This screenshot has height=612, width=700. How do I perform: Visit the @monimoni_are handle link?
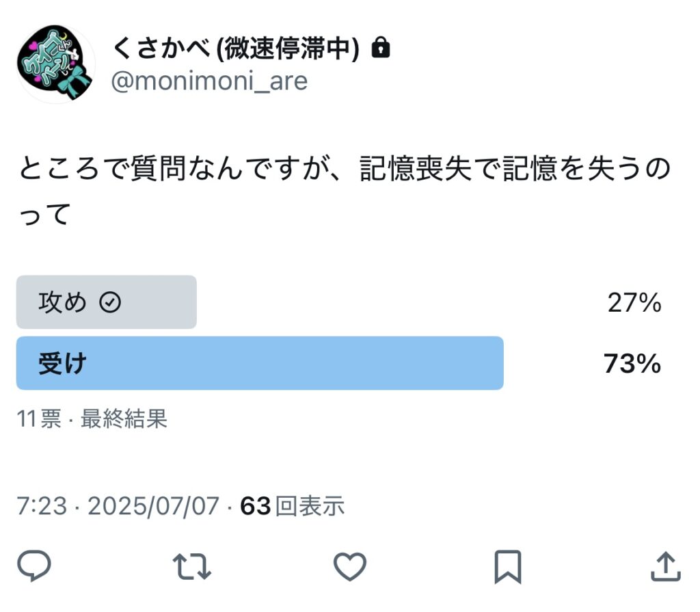tap(209, 81)
